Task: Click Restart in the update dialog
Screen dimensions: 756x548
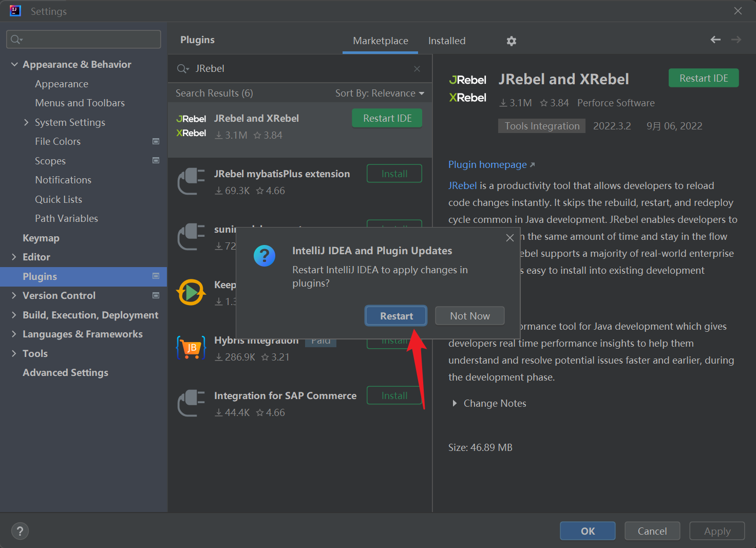Action: (396, 316)
